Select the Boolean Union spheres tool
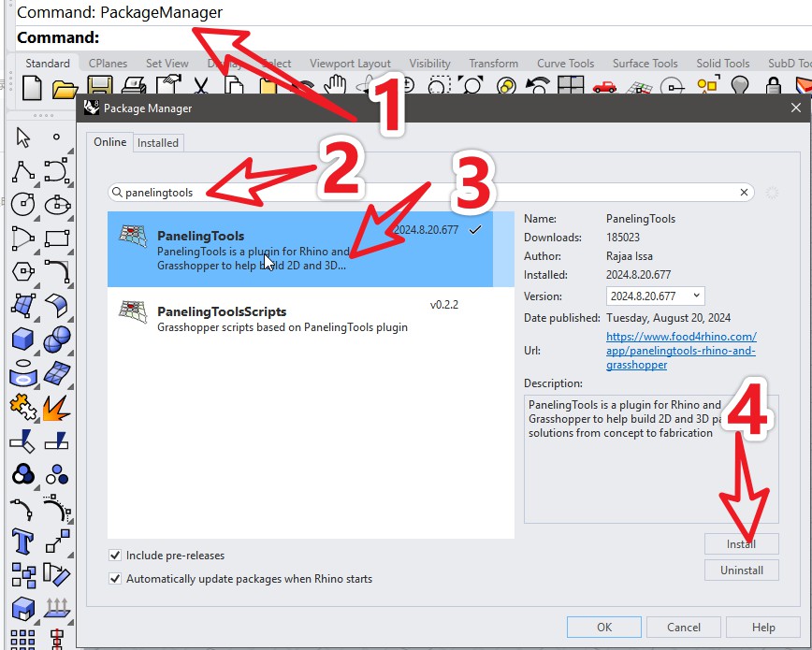 [x=57, y=339]
